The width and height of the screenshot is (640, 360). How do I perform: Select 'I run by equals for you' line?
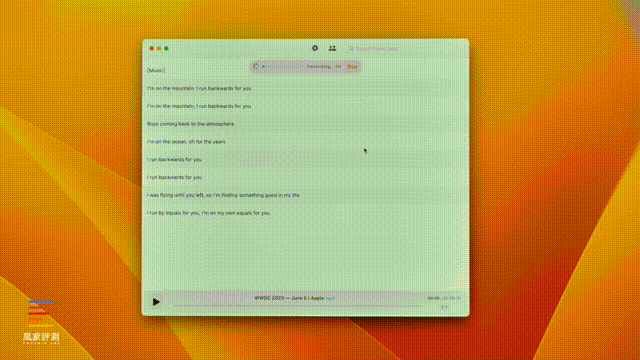[x=208, y=213]
